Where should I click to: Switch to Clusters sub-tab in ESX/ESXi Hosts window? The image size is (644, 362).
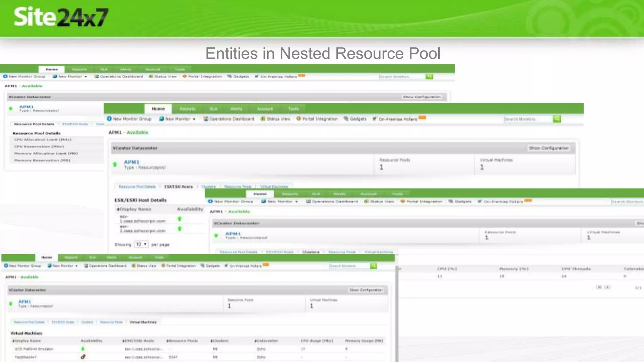click(208, 187)
